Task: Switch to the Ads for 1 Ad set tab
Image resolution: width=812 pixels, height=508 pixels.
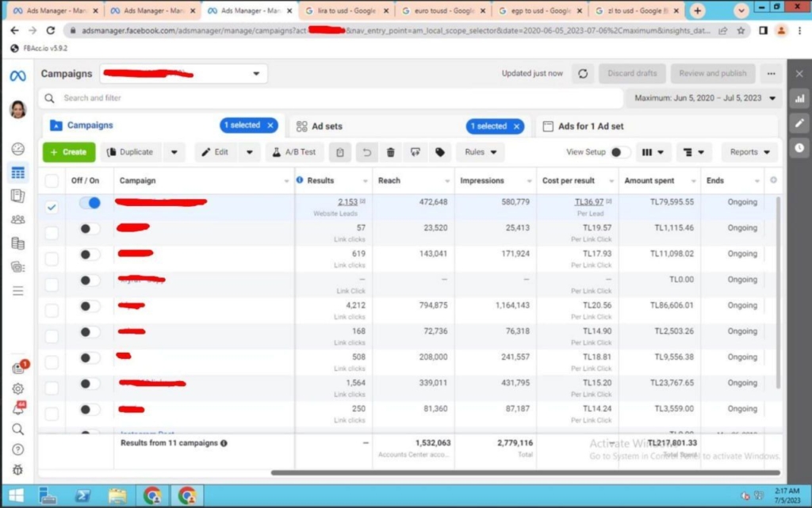Action: click(590, 126)
